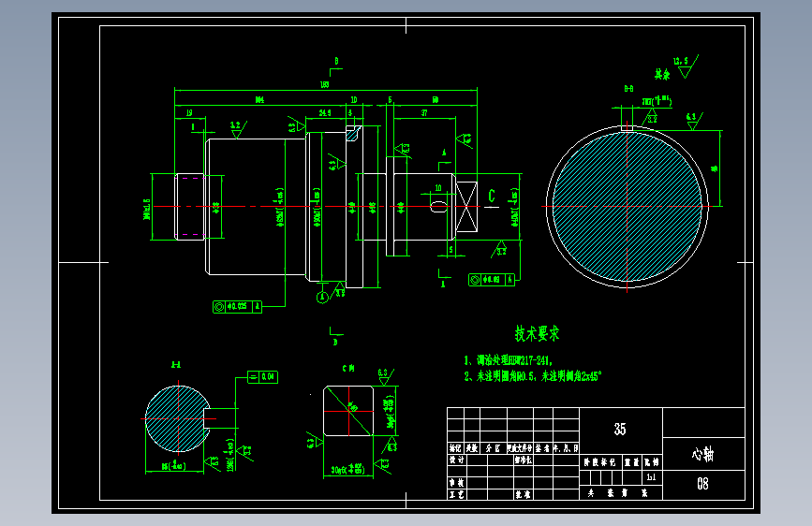The height and width of the screenshot is (526, 812).
Task: Click the 批准 cell in title block
Action: [x=523, y=495]
